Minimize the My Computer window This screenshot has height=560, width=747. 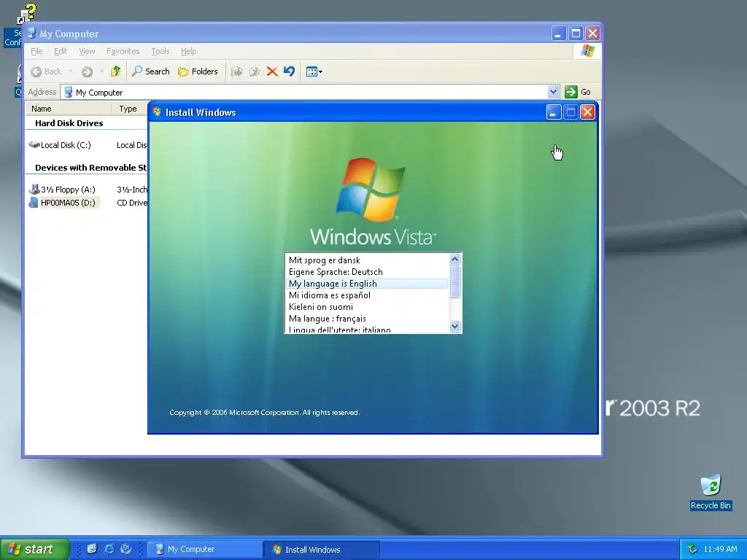tap(558, 34)
